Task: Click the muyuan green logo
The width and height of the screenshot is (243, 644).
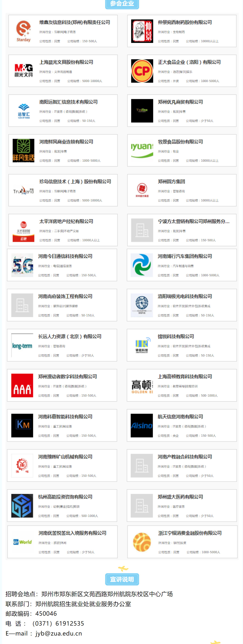Action: tap(142, 150)
